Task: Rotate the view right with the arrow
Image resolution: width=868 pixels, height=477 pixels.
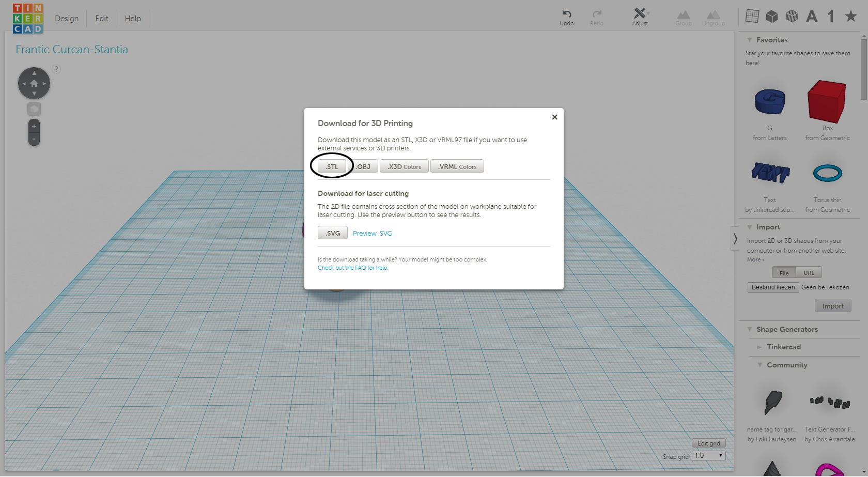Action: [44, 83]
